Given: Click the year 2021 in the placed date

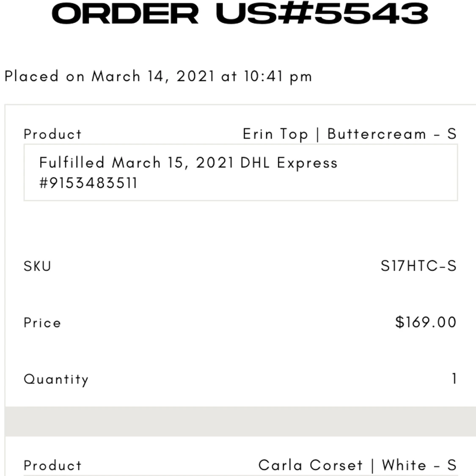Looking at the screenshot, I should pyautogui.click(x=195, y=77).
